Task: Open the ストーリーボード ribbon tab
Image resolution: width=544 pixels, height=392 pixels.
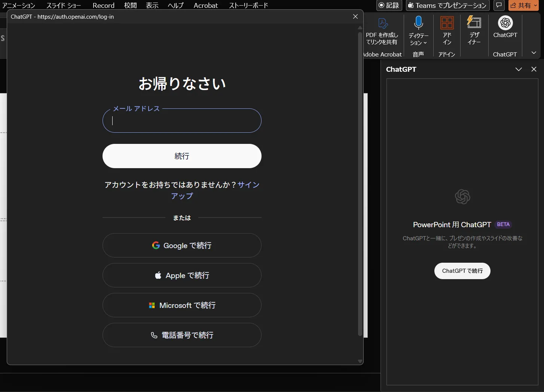Action: (249, 5)
